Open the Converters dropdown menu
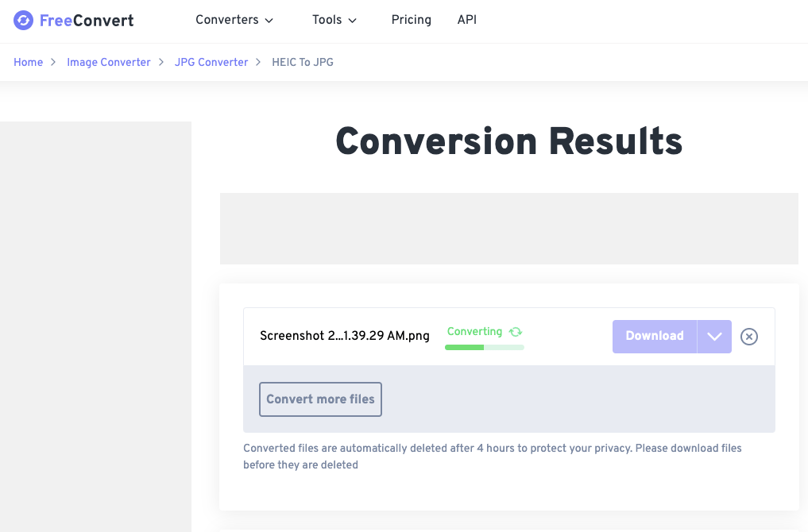The width and height of the screenshot is (808, 532). pyautogui.click(x=234, y=20)
